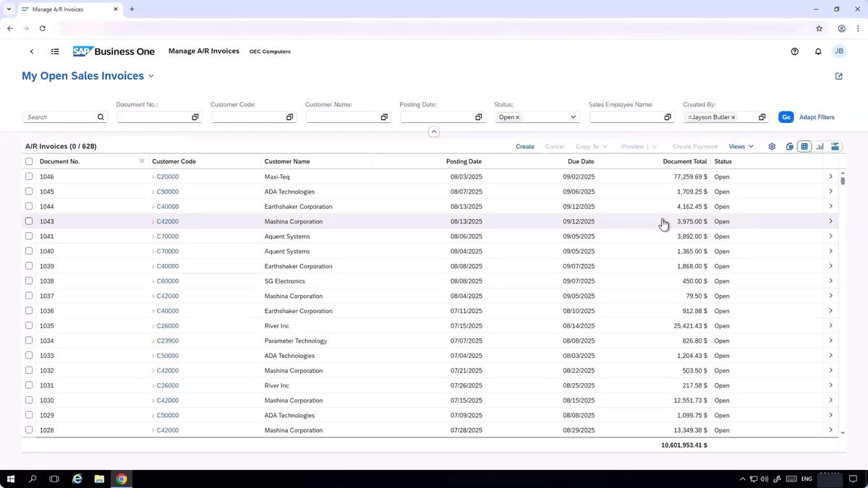868x488 pixels.
Task: Select checkbox for invoice 1031
Action: tap(29, 385)
